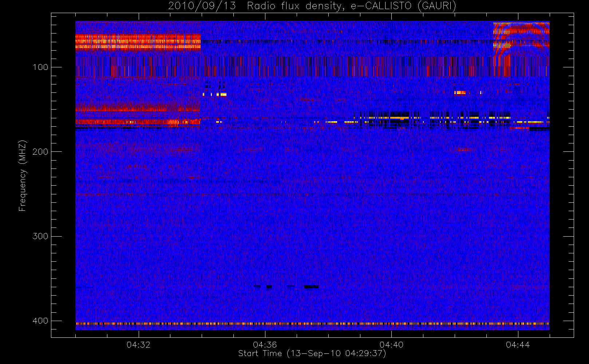Click the plot title '2010/09/13 Radio flux density, e-CALLISTO (GAURI)'

(312, 6)
